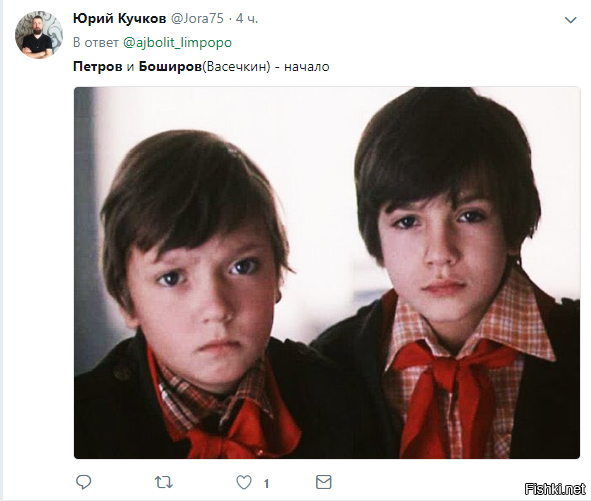
Task: Click the 'В ответ' reply label
Action: [x=96, y=43]
